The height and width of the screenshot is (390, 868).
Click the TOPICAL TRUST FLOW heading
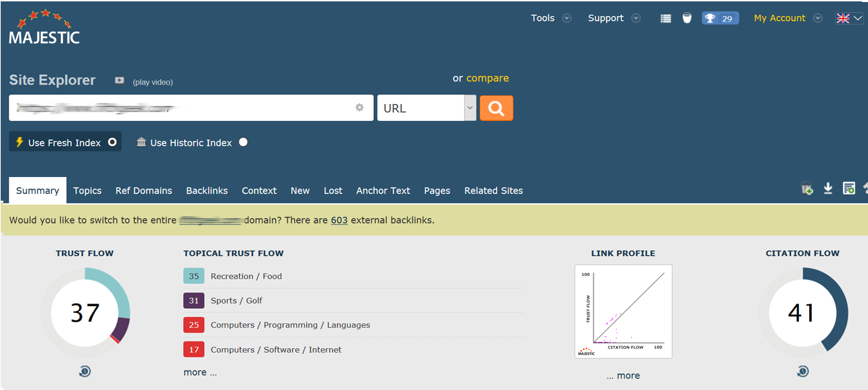pyautogui.click(x=234, y=253)
